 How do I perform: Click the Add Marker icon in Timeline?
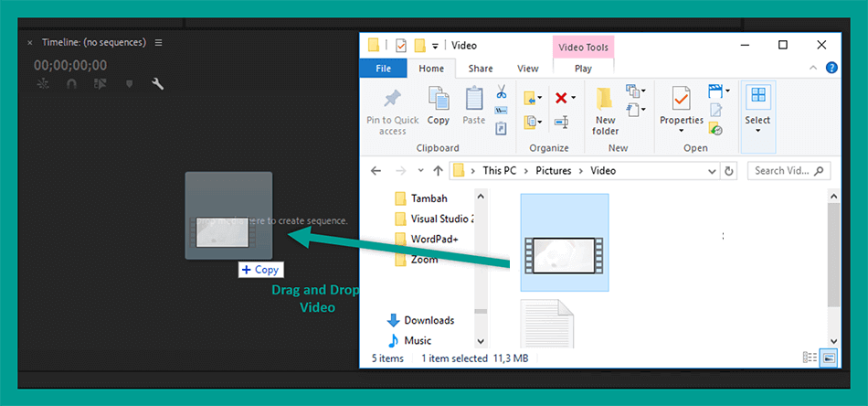tap(130, 83)
